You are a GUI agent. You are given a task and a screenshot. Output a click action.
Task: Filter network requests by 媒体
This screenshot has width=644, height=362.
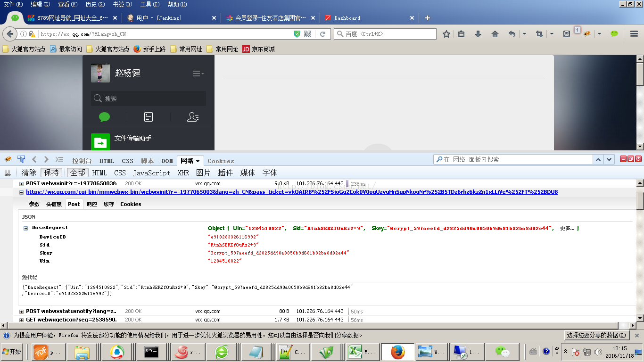(x=248, y=173)
